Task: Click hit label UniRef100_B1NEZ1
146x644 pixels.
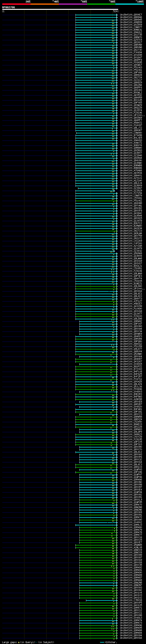Action: click(x=131, y=284)
